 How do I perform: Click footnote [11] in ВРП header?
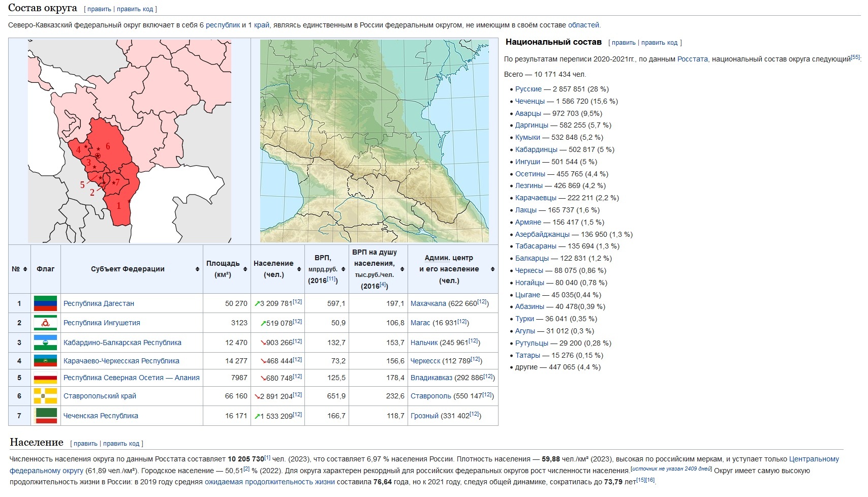tap(331, 279)
